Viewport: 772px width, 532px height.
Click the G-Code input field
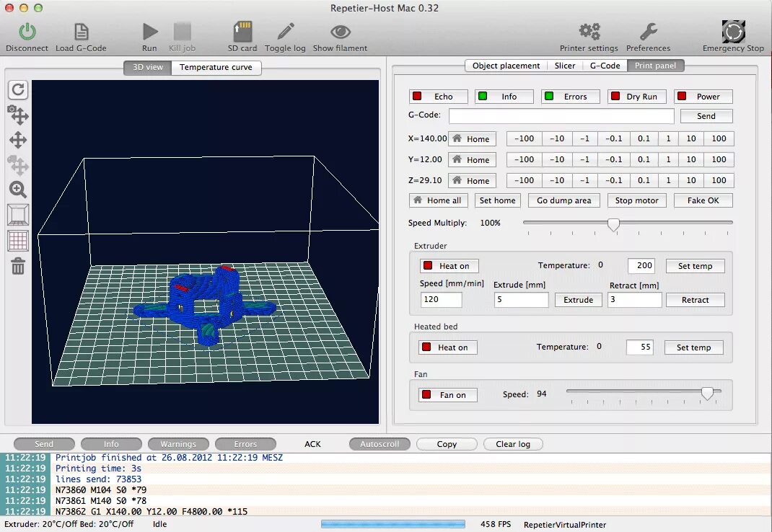561,115
